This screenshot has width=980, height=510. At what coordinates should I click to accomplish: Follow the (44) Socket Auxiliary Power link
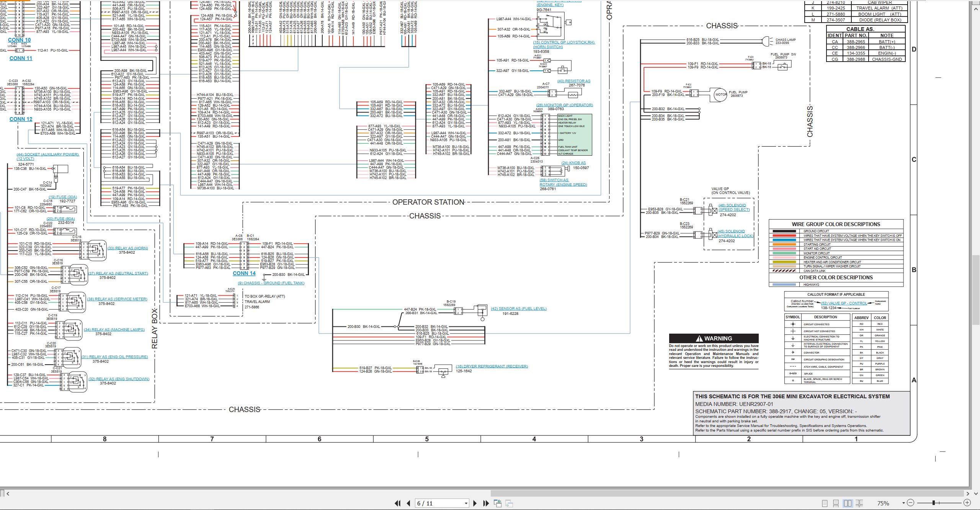tap(47, 156)
